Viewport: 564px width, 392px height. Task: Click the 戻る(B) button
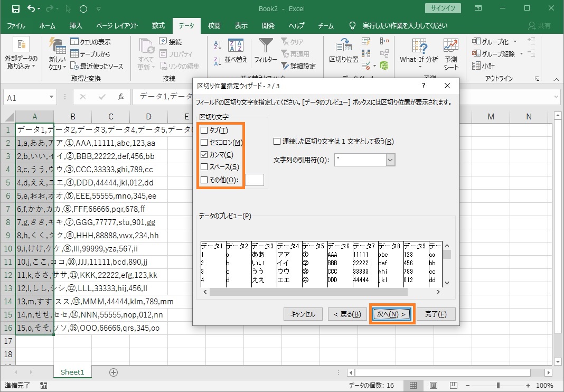[347, 314]
